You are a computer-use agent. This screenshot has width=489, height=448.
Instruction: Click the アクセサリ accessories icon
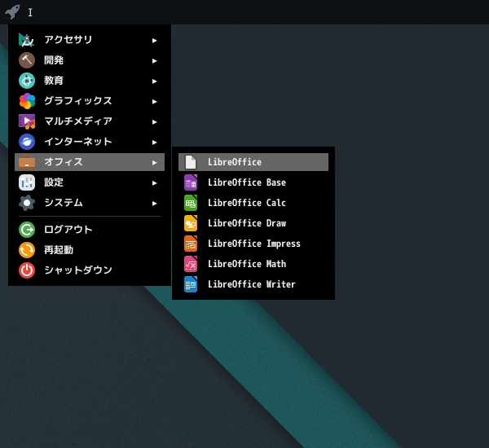point(27,40)
